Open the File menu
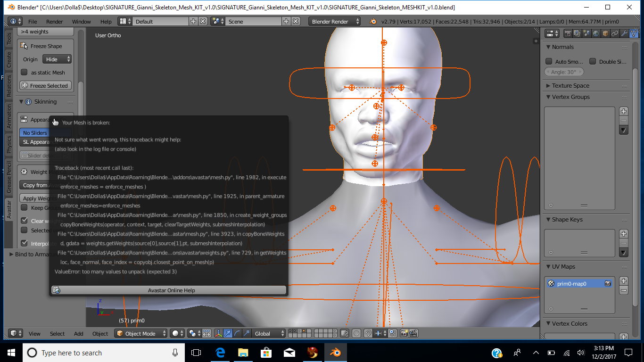Screen dimensions: 644x362 pos(33,22)
